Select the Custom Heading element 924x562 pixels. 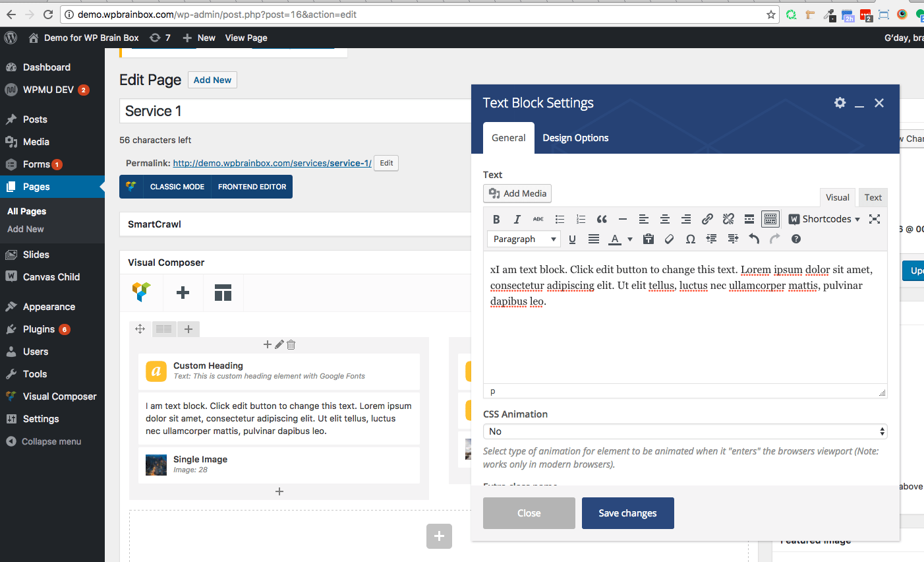click(x=279, y=371)
